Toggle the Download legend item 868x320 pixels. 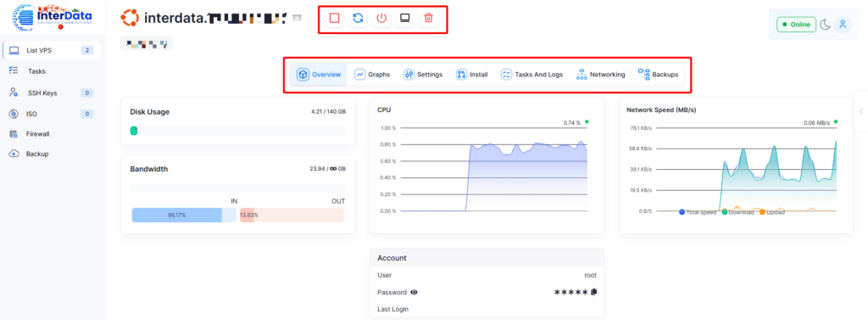tap(738, 212)
